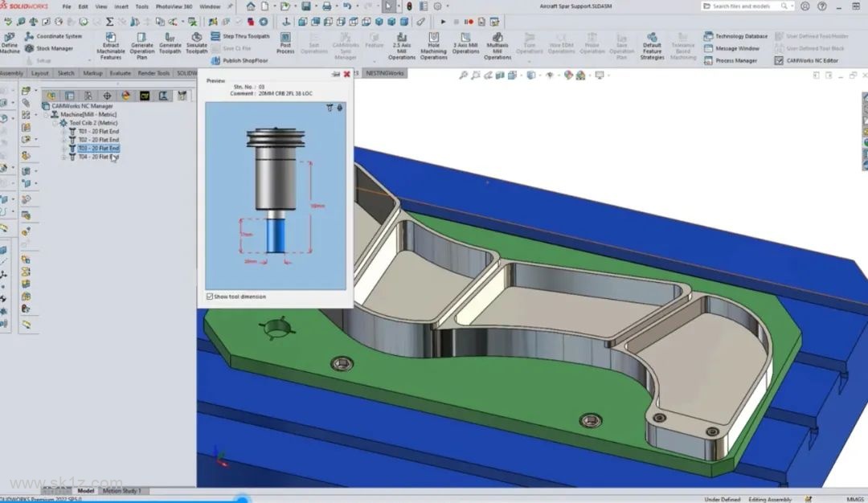Click Generate Operation Plan
Viewport: 868px width, 503px height.
[141, 45]
